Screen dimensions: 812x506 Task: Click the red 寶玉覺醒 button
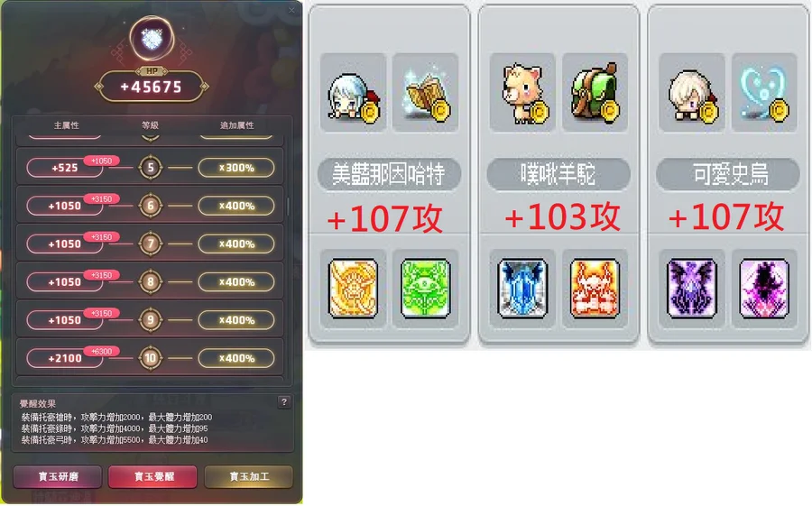(x=152, y=476)
